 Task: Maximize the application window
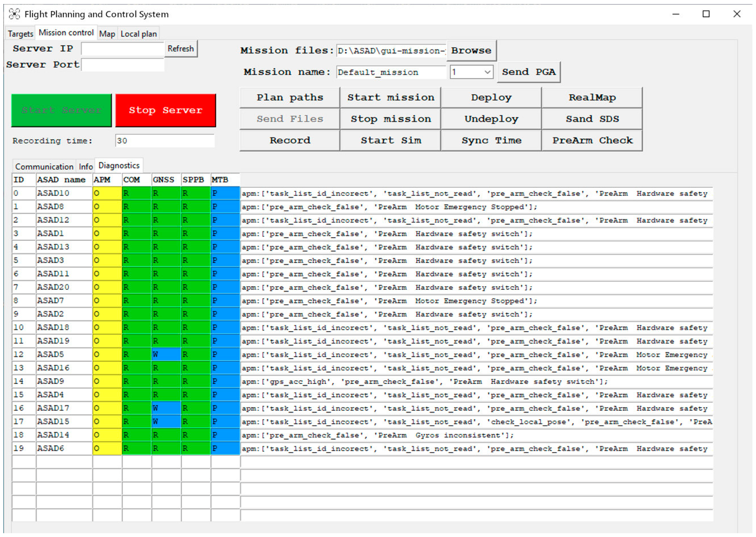pos(706,14)
